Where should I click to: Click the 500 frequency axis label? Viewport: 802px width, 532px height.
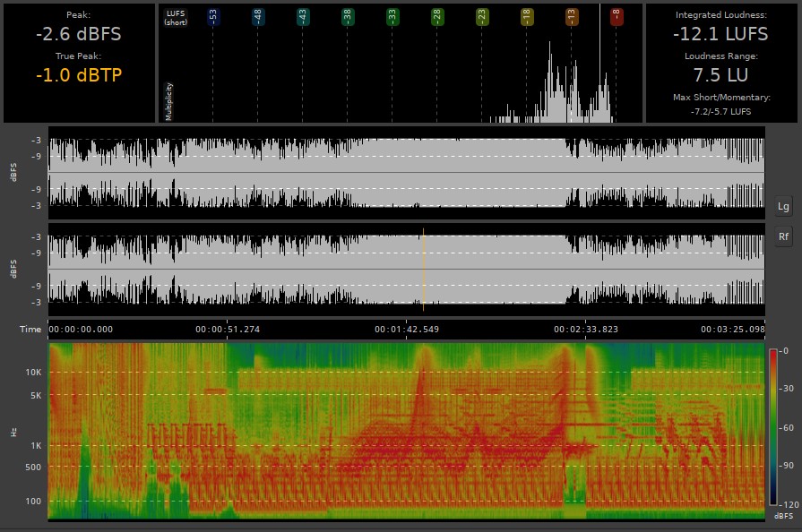click(33, 467)
